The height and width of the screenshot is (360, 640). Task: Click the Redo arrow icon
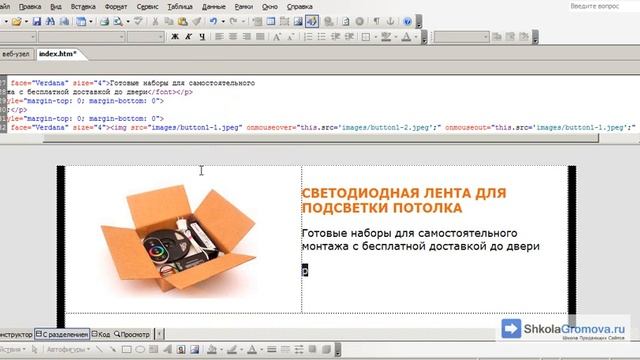[233, 22]
